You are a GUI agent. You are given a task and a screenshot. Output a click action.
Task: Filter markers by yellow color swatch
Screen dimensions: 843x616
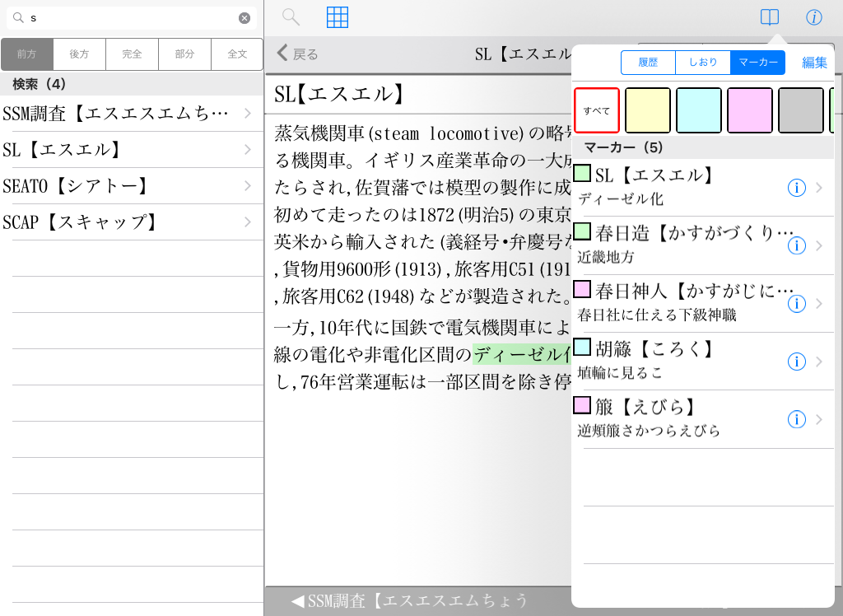coord(648,110)
